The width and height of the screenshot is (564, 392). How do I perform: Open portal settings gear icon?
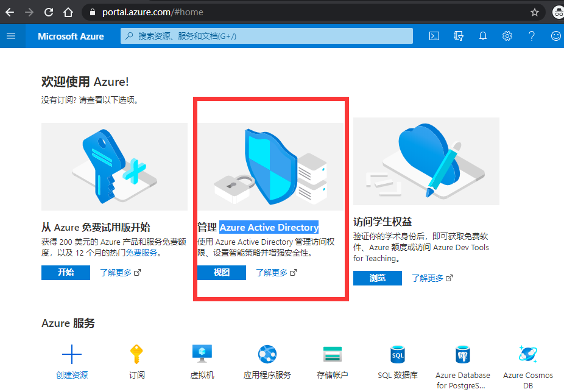pyautogui.click(x=507, y=36)
